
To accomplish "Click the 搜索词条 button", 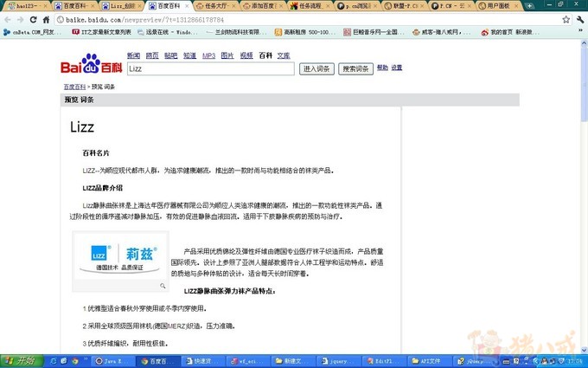I will [355, 68].
